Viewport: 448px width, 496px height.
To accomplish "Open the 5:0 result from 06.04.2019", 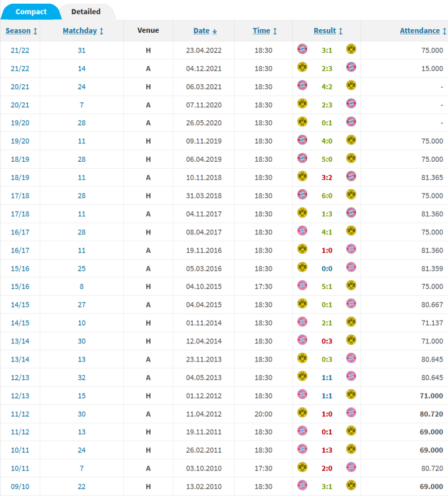I will [327, 159].
